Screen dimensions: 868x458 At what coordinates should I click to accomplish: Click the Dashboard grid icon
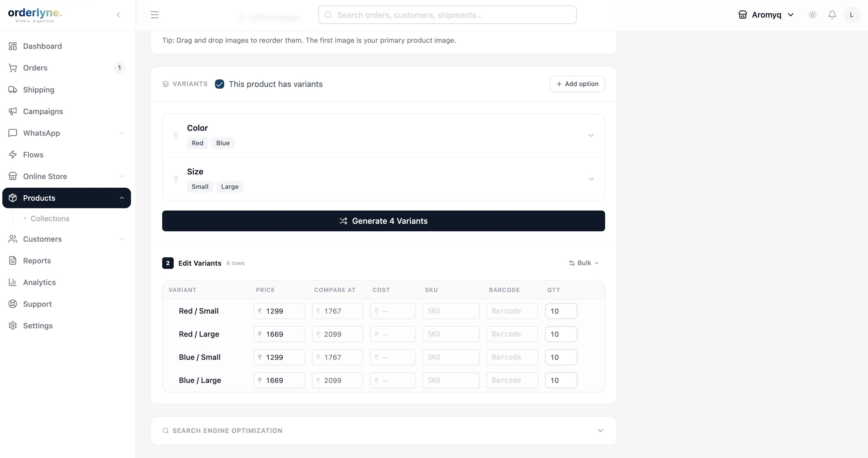coord(13,46)
